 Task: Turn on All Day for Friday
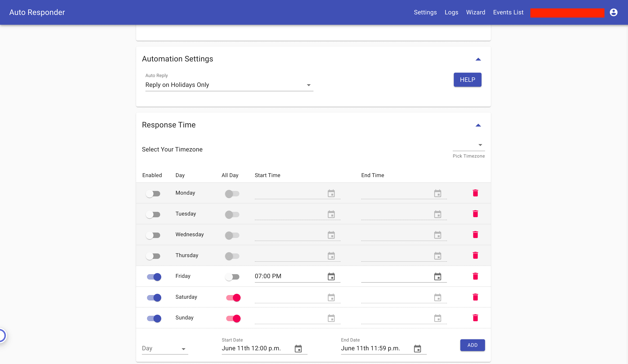(x=232, y=277)
